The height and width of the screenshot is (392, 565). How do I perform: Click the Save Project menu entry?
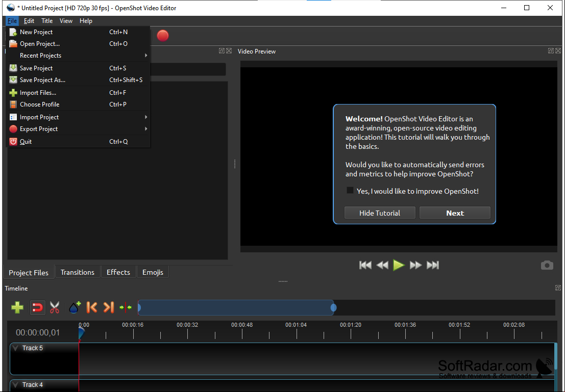78,68
